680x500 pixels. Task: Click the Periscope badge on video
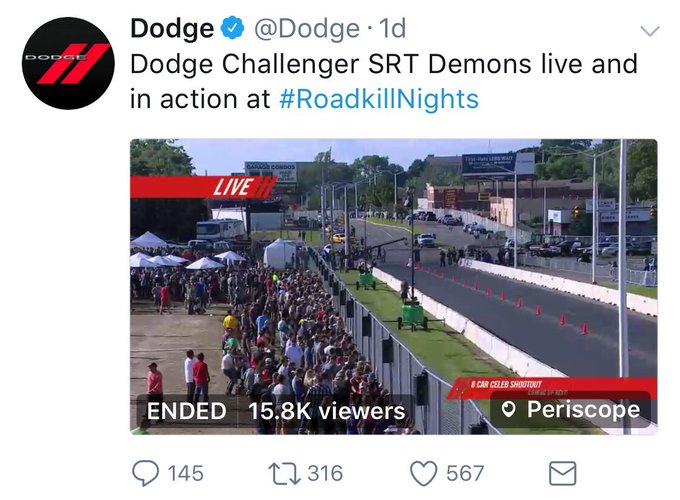pos(571,409)
